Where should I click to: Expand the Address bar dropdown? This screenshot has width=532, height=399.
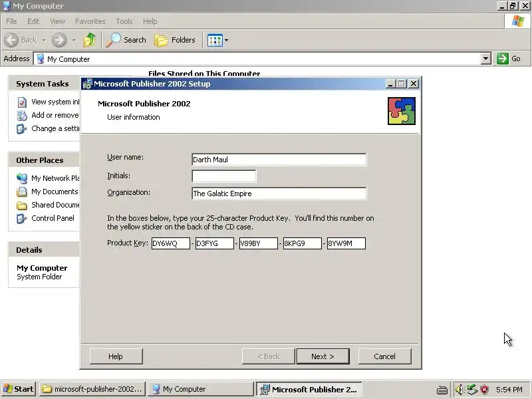pyautogui.click(x=486, y=59)
